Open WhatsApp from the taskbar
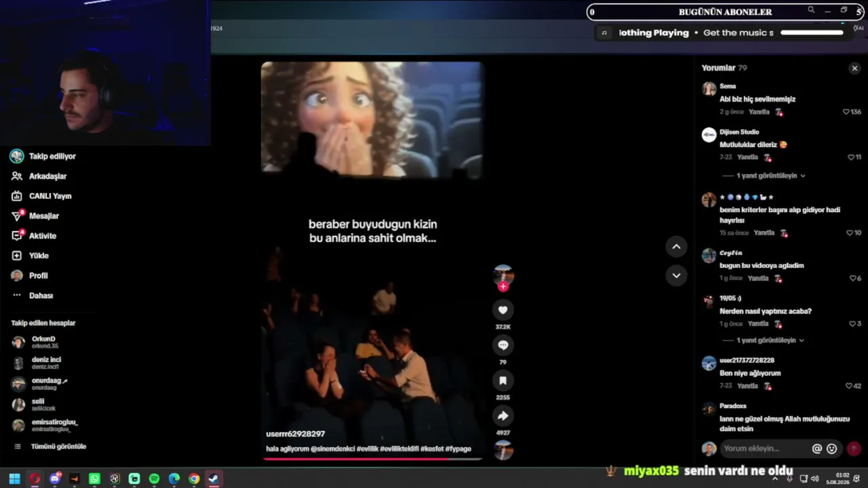 (94, 479)
